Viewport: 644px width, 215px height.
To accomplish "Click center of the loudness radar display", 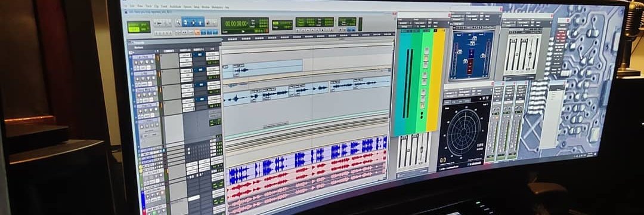I will click(x=464, y=133).
